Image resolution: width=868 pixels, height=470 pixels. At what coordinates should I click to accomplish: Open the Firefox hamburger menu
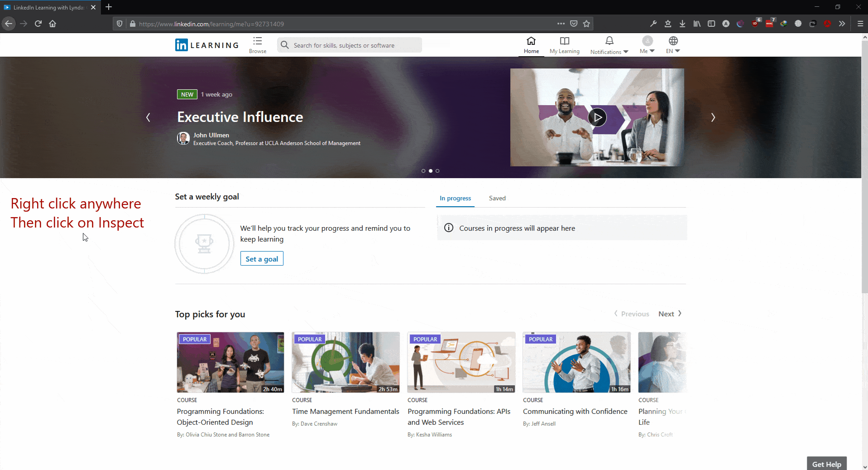[860, 24]
